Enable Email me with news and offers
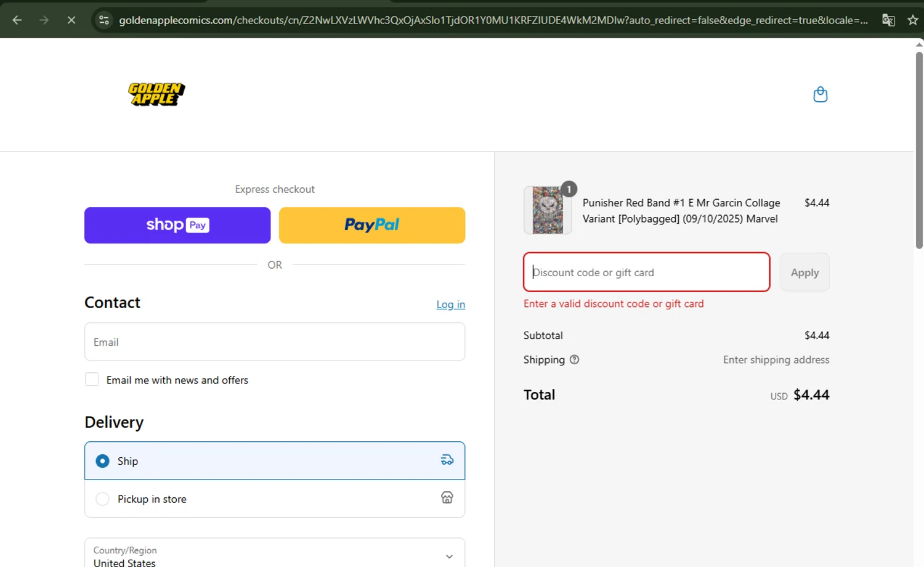 click(92, 380)
